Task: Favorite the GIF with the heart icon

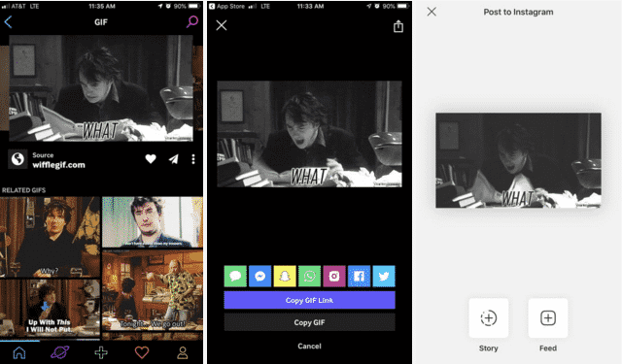Action: [151, 159]
